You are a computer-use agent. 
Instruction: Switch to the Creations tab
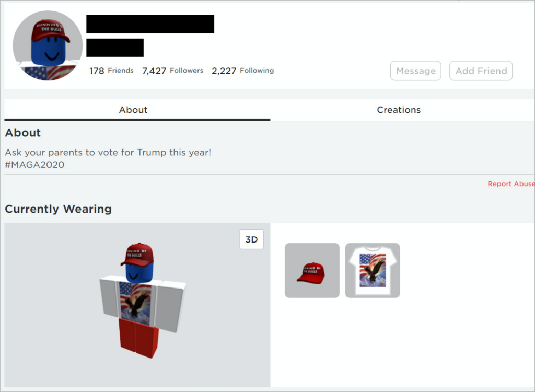[399, 110]
